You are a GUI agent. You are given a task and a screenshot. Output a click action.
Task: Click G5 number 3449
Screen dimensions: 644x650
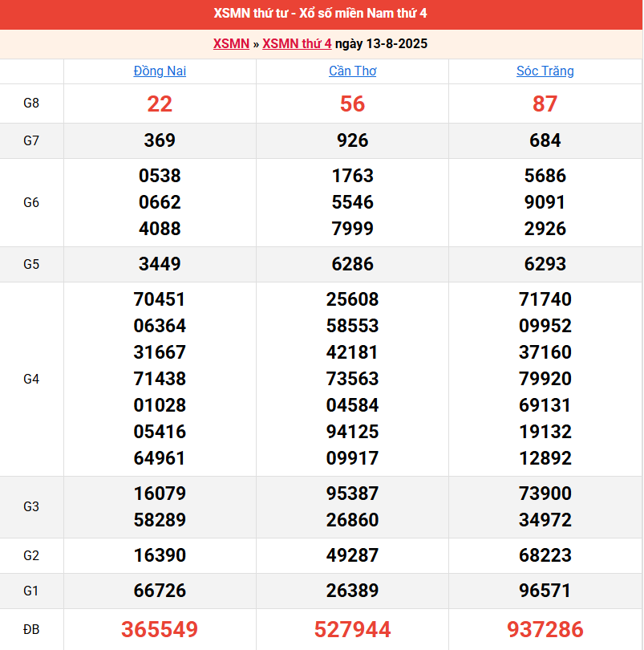coord(160,264)
